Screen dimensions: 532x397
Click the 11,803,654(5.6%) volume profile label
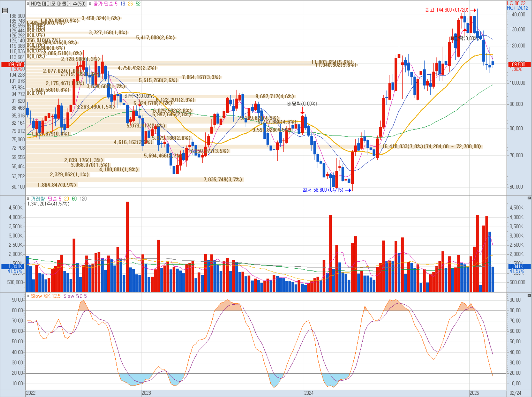tap(332, 62)
